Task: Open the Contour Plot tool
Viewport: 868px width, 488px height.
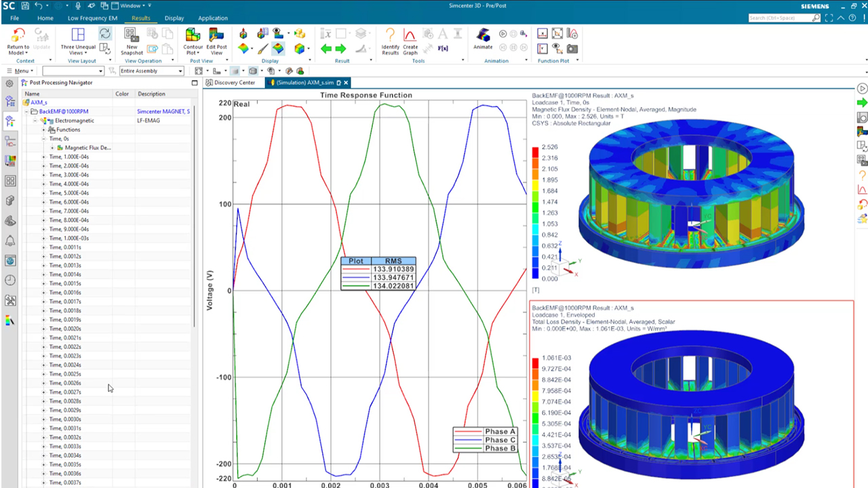Action: [193, 42]
